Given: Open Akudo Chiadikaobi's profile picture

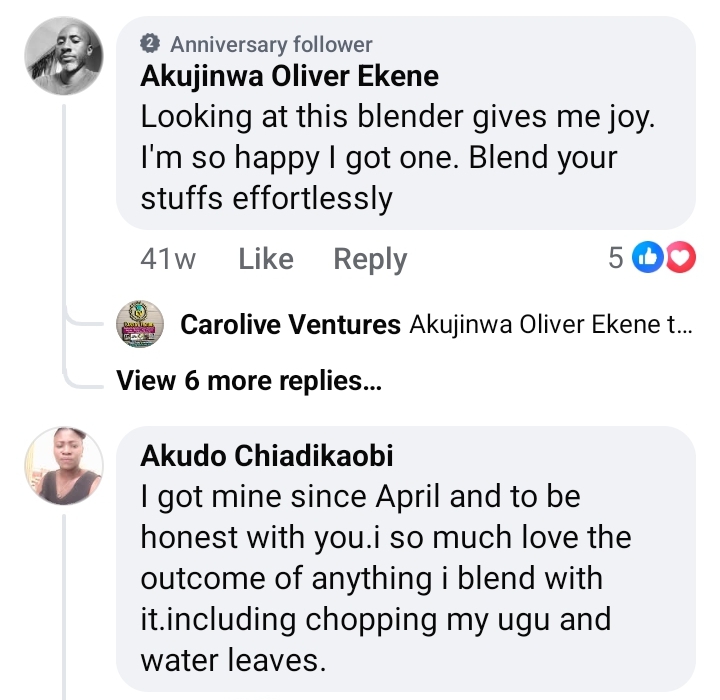Looking at the screenshot, I should [x=64, y=466].
